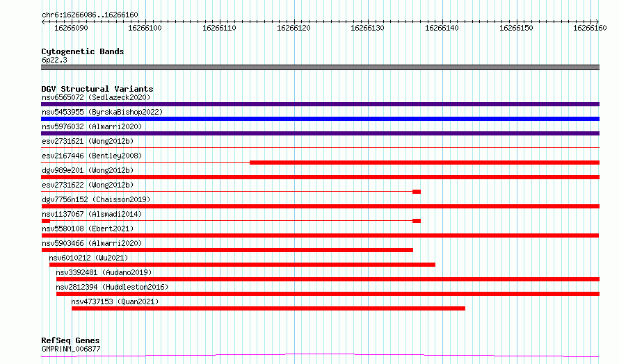Open esv2167446 (Bentley2008) variant label
The width and height of the screenshot is (619, 364).
coord(92,156)
